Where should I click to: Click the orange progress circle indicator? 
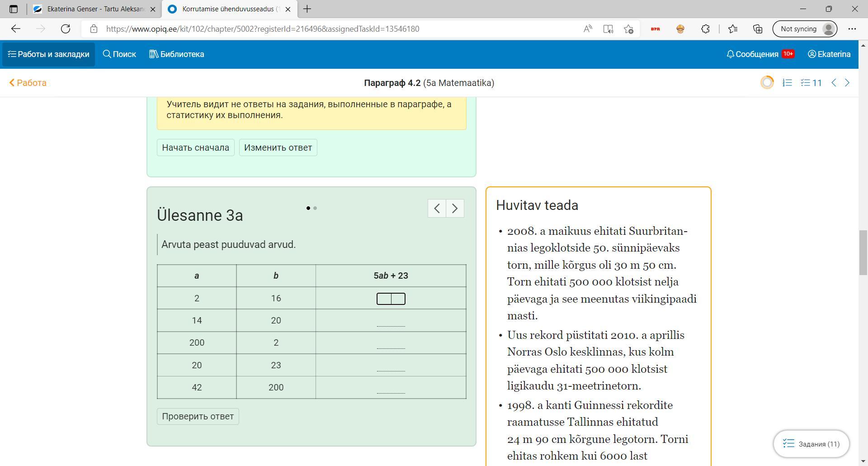click(767, 83)
